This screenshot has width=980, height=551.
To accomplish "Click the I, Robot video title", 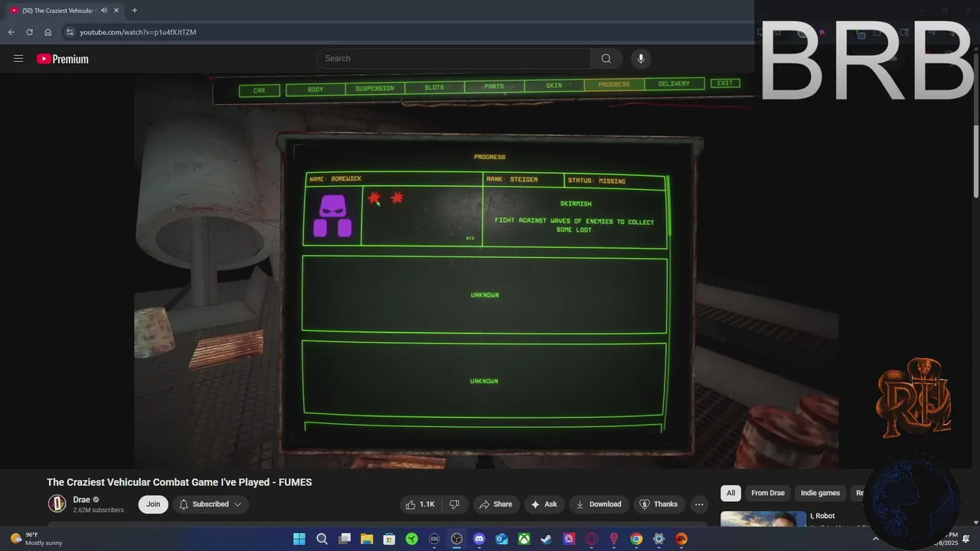I will click(x=822, y=516).
